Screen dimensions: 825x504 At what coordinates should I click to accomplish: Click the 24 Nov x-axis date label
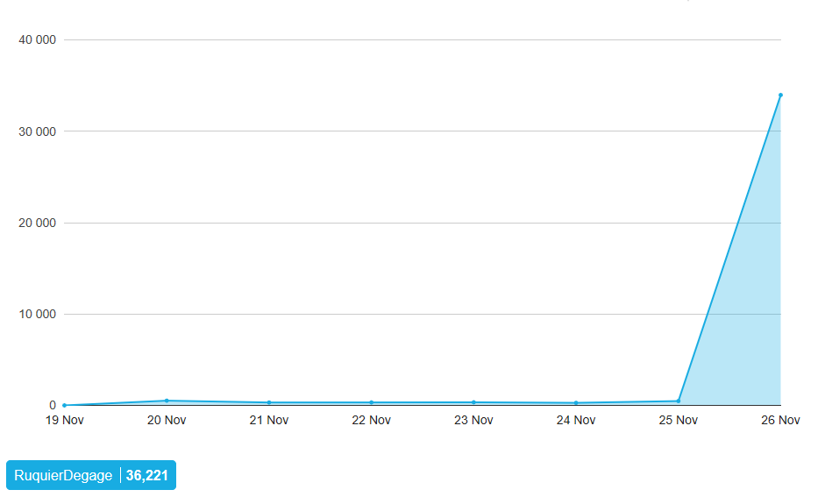(576, 420)
